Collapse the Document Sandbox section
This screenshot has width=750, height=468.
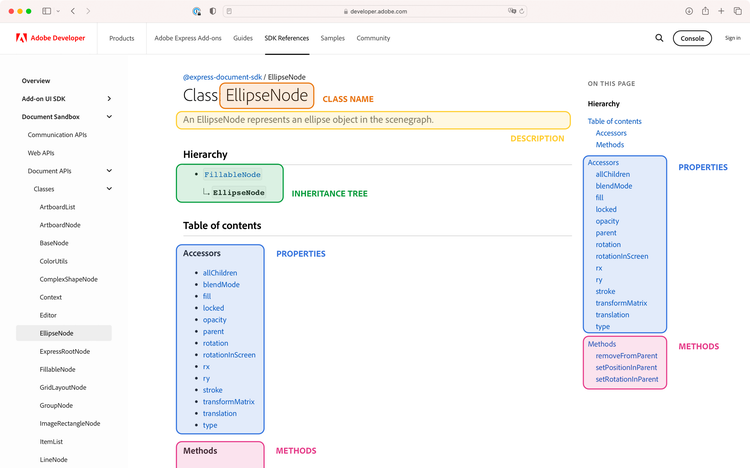click(x=109, y=116)
